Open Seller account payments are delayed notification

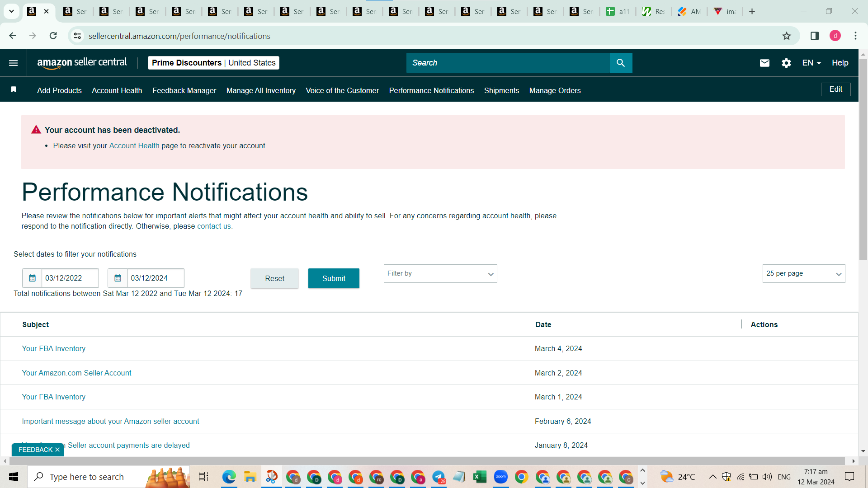(129, 445)
